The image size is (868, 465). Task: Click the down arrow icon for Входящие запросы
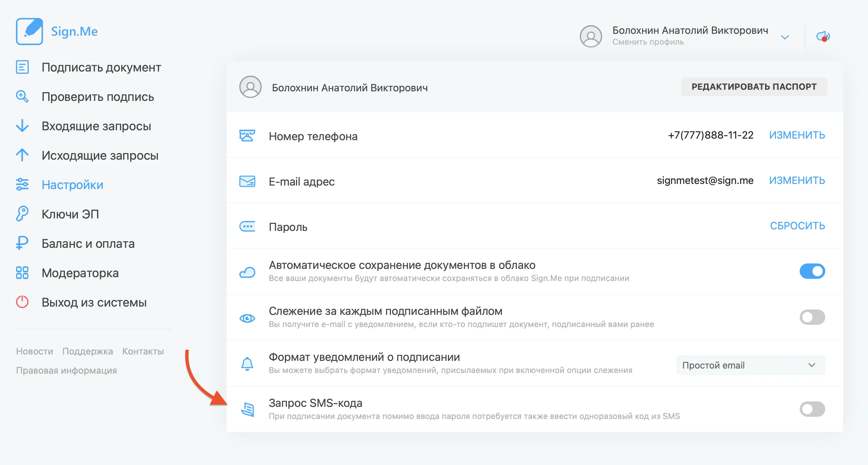pyautogui.click(x=22, y=126)
